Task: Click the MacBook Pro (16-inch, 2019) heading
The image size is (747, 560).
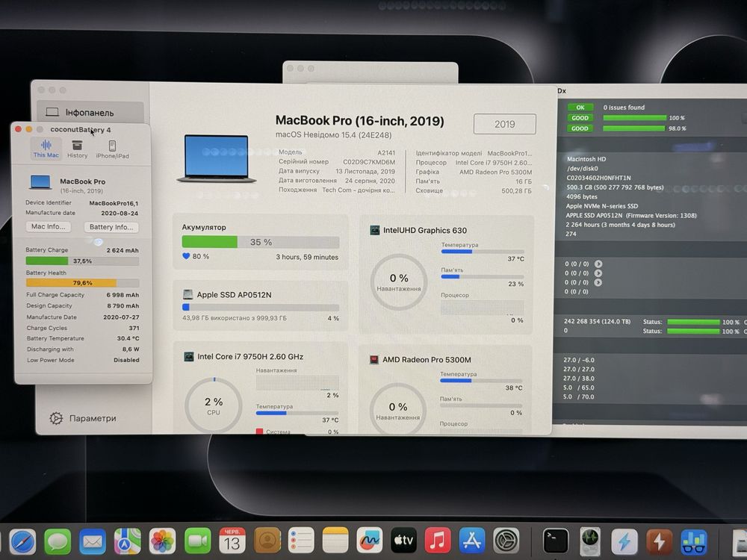Action: coord(360,121)
